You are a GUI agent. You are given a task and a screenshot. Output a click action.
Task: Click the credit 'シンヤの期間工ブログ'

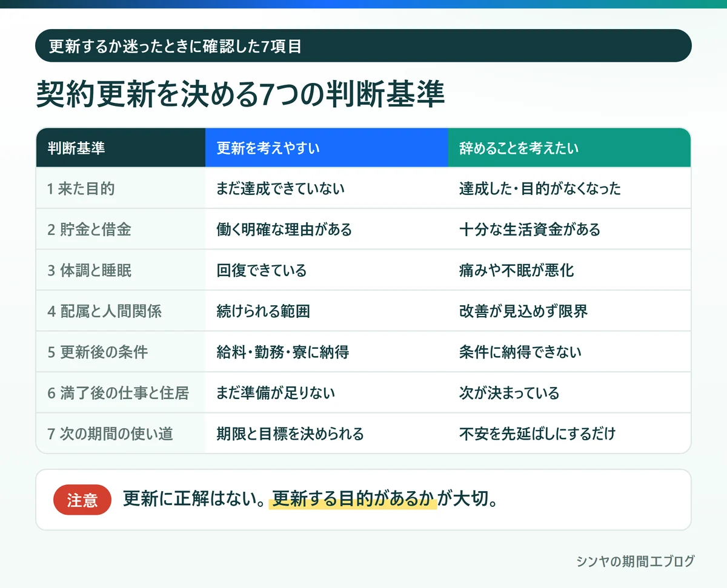pyautogui.click(x=635, y=561)
